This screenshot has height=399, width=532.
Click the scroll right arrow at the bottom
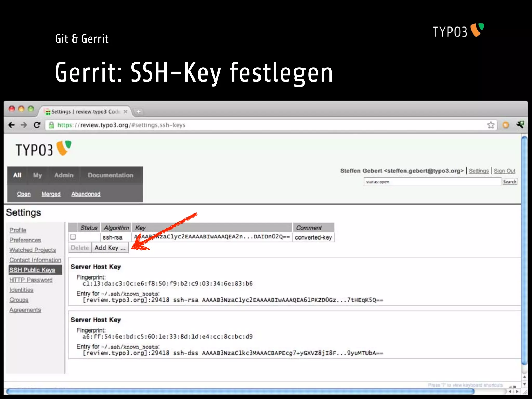point(517,391)
